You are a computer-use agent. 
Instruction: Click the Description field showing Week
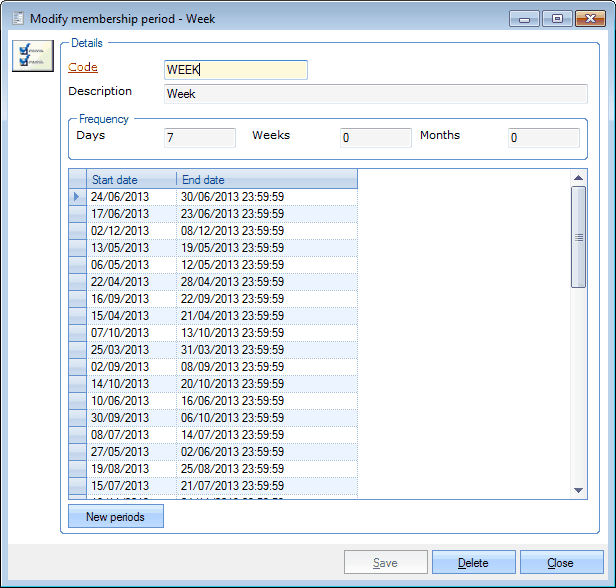pyautogui.click(x=375, y=94)
